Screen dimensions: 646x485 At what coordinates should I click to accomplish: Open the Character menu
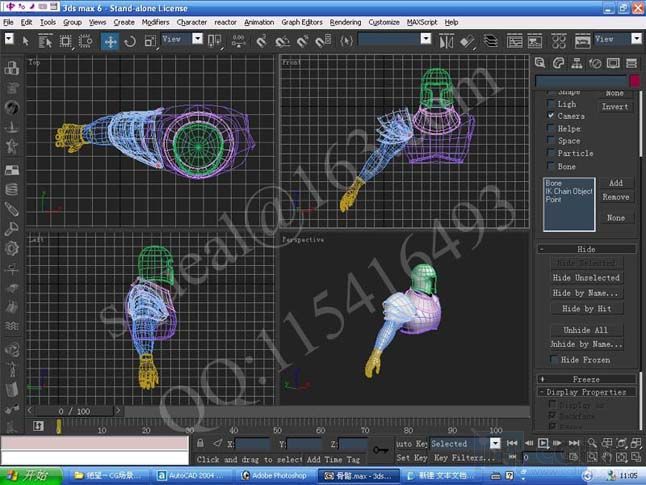(192, 22)
